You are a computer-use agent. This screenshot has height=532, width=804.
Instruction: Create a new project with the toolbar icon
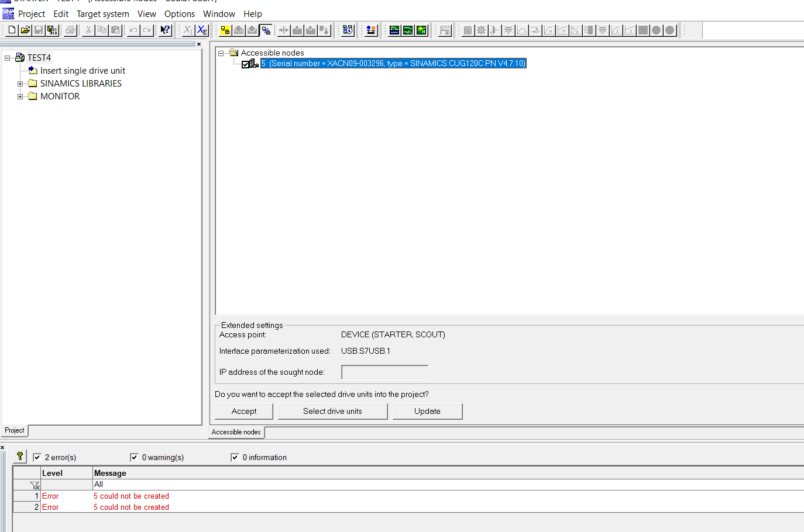coord(12,30)
